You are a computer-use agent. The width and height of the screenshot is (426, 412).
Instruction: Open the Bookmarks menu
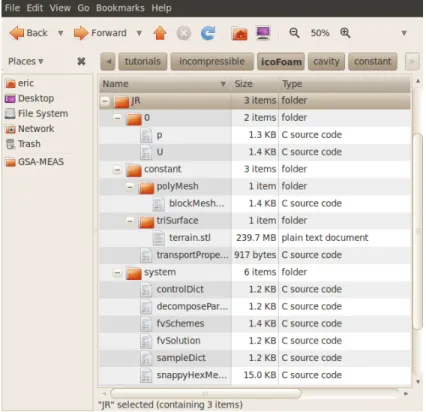tap(120, 8)
